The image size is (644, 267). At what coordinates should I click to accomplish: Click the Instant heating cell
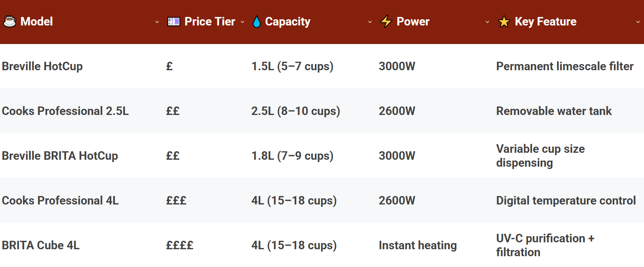(418, 245)
